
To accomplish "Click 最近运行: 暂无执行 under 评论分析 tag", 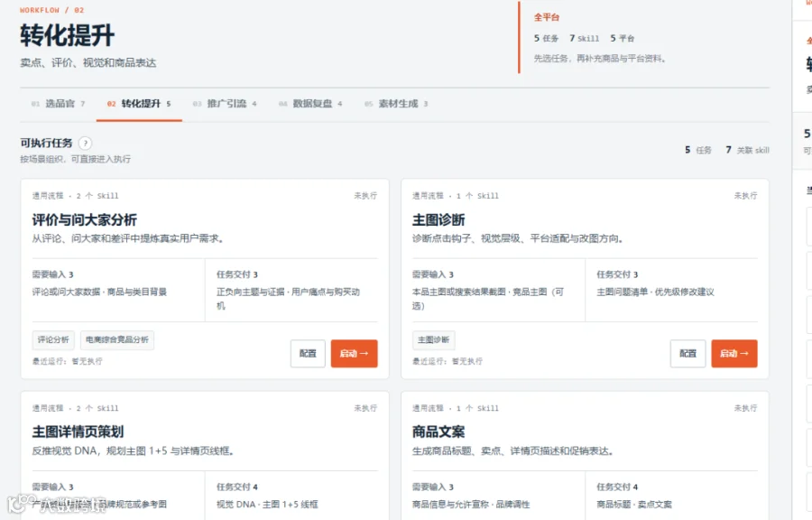I will coord(68,361).
